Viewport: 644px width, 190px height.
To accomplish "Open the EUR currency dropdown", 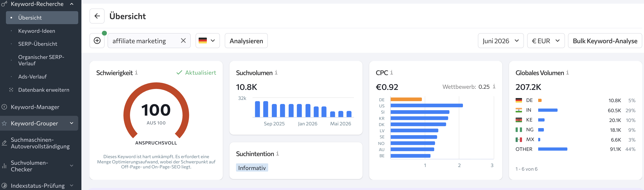I will click(x=546, y=41).
